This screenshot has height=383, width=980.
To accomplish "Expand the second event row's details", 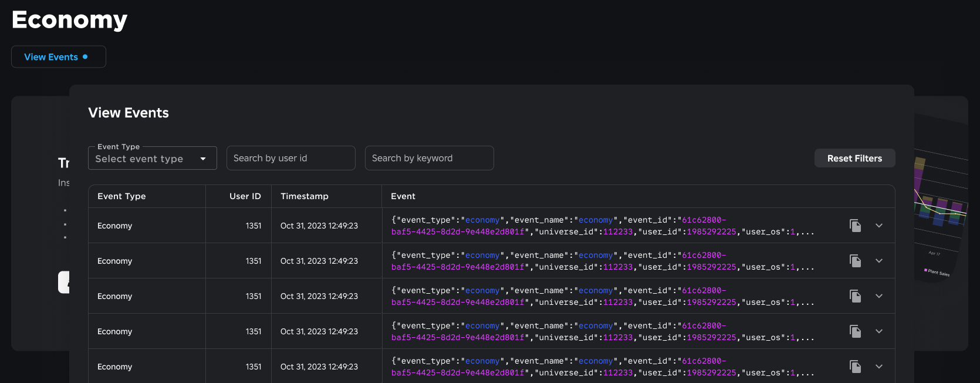I will [x=879, y=261].
